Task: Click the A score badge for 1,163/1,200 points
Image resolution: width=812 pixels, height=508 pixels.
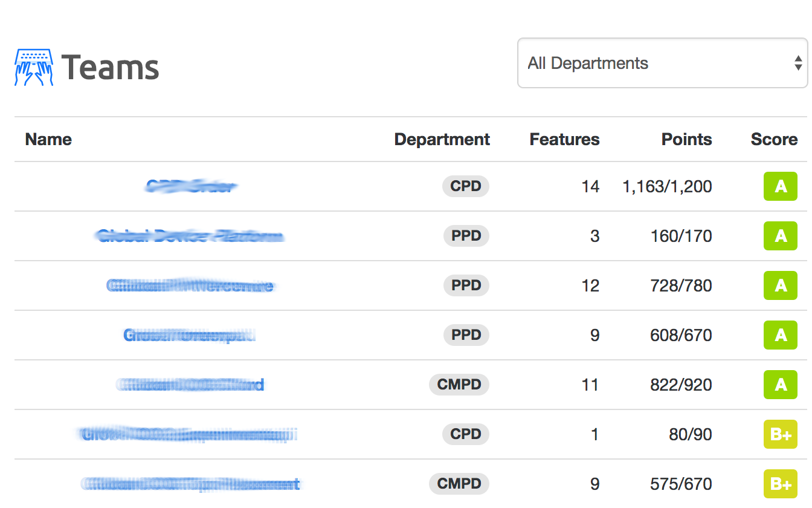Action: [781, 186]
